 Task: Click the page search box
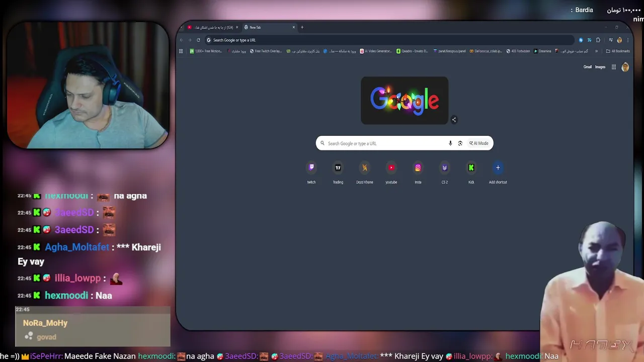point(405,143)
